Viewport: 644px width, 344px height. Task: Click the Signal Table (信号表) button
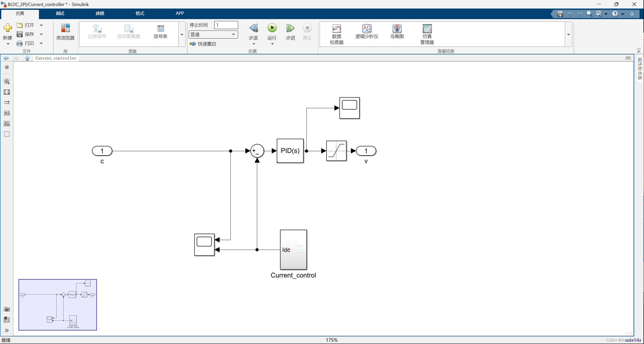160,32
